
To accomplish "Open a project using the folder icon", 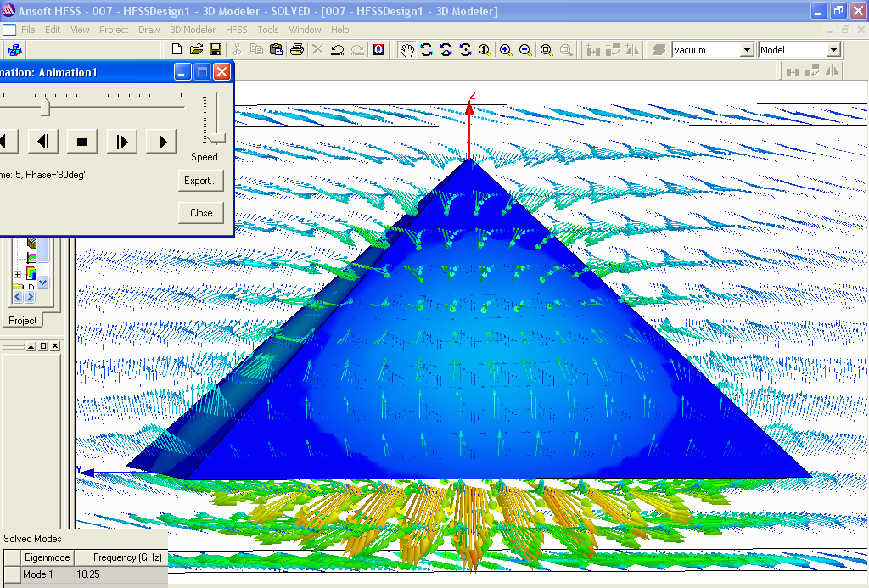I will click(196, 49).
